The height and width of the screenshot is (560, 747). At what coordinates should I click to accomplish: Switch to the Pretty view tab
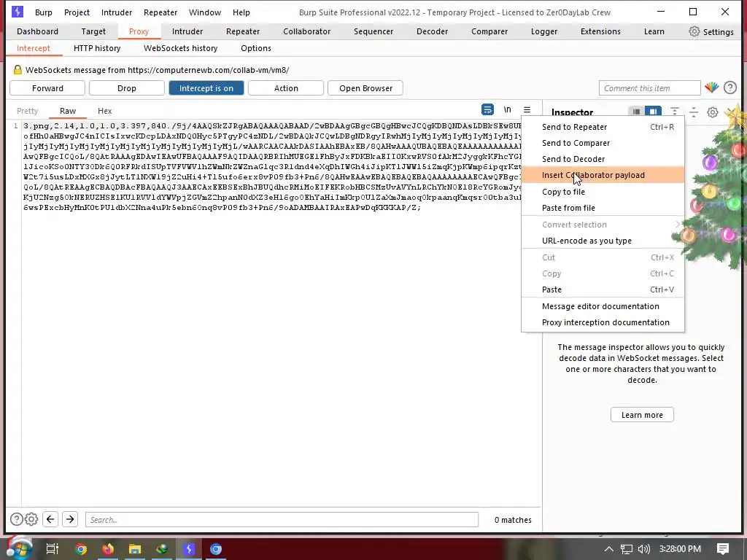tap(27, 111)
